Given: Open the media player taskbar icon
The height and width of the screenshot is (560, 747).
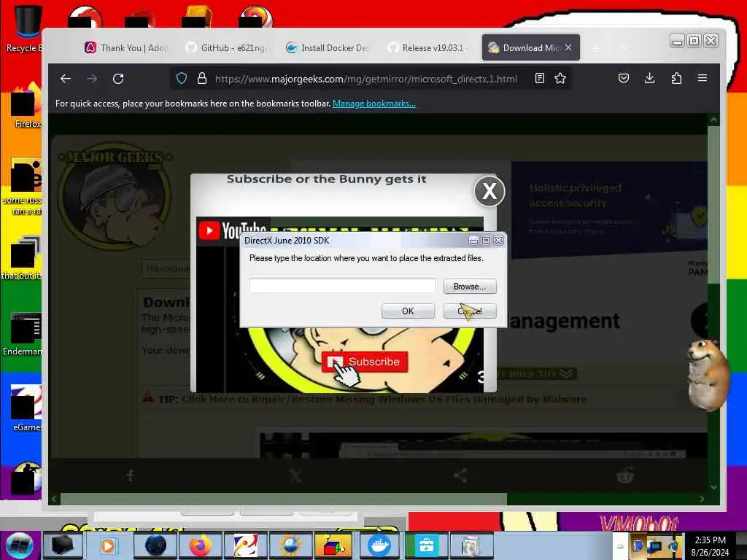Looking at the screenshot, I should [x=108, y=545].
